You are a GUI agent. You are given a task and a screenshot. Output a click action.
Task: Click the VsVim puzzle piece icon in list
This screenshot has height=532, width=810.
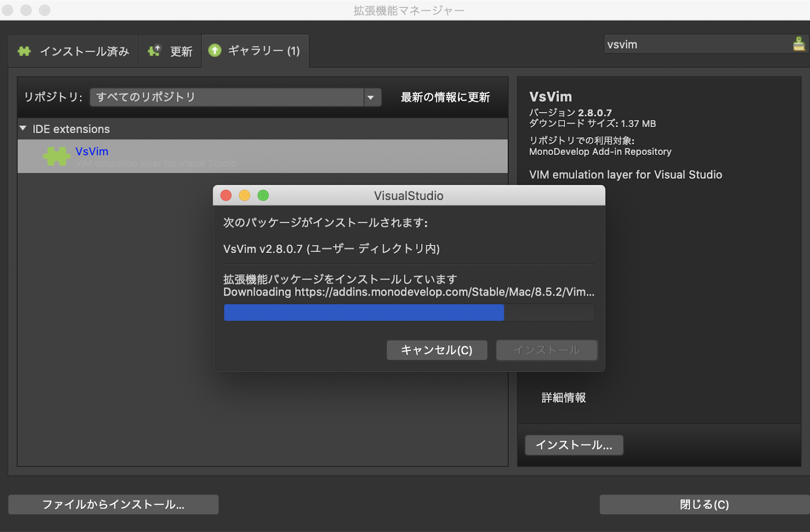[56, 156]
